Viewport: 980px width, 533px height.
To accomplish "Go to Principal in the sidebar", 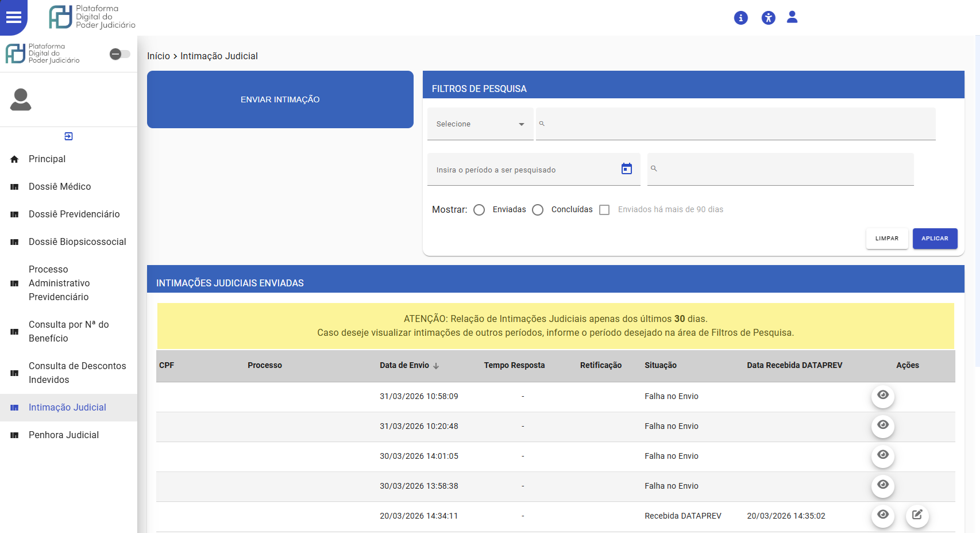I will coord(68,159).
